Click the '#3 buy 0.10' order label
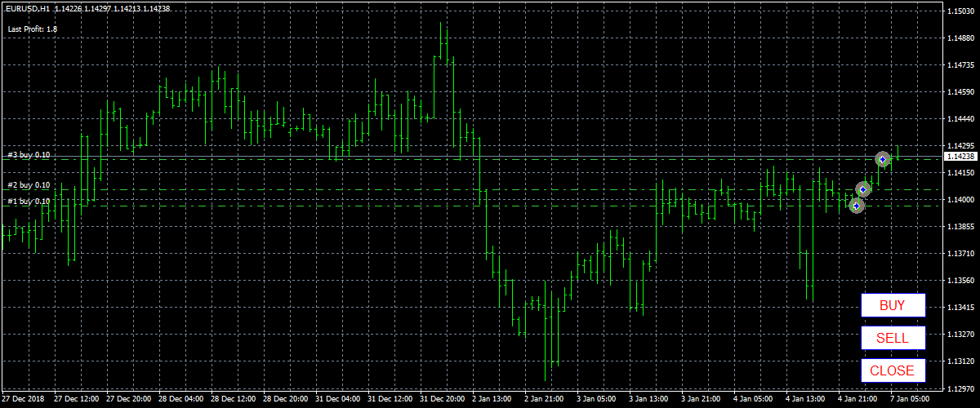980x408 pixels. tap(29, 154)
